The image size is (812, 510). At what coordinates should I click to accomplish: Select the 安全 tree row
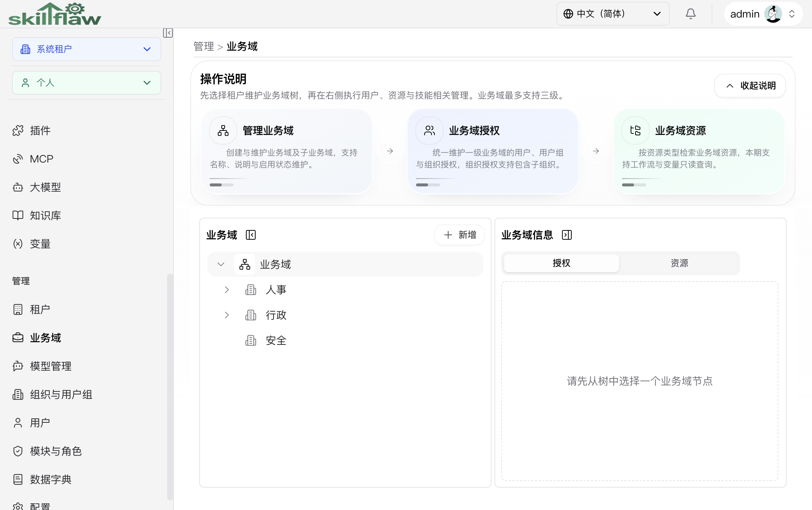tap(345, 340)
